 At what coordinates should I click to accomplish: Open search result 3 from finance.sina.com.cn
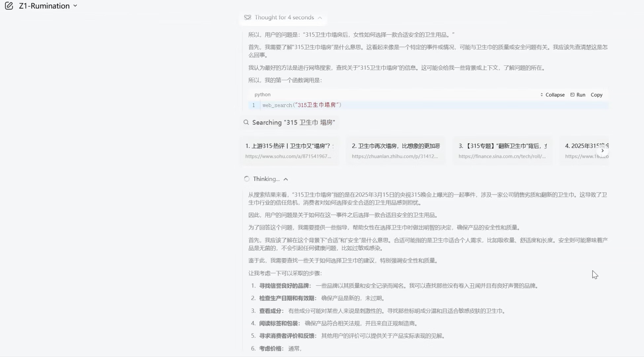[x=502, y=151]
